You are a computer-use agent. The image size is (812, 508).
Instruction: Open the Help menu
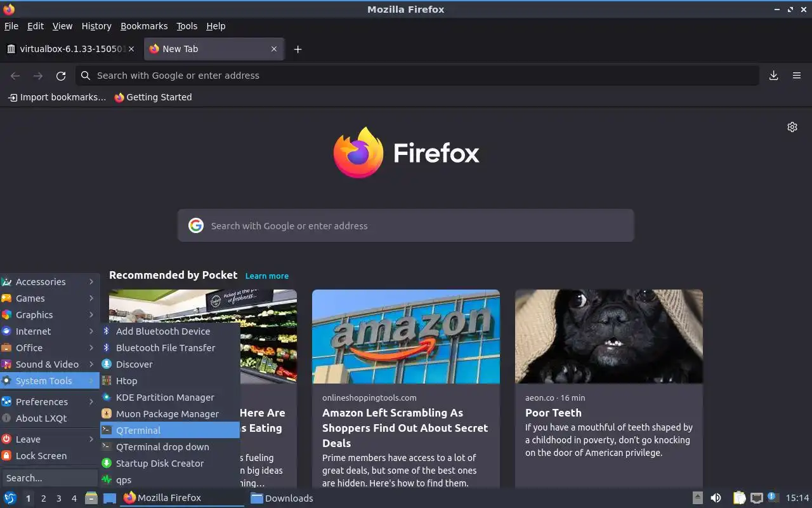coord(216,26)
